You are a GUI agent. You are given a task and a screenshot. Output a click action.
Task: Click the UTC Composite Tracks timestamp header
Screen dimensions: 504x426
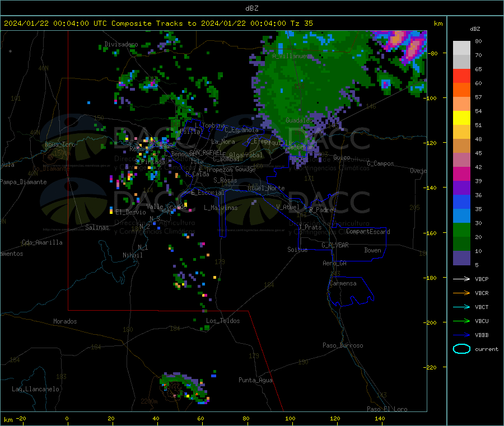[x=158, y=24]
